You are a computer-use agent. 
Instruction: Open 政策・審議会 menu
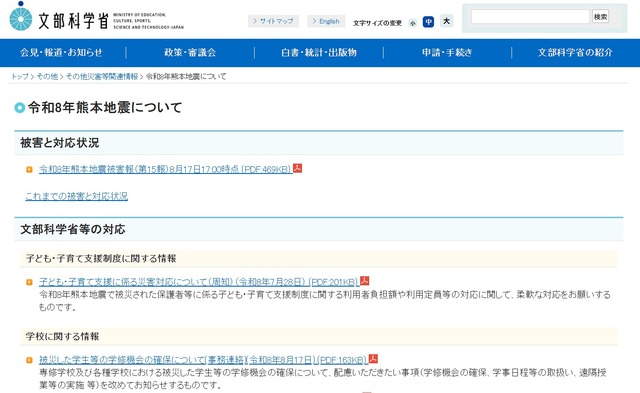[190, 53]
